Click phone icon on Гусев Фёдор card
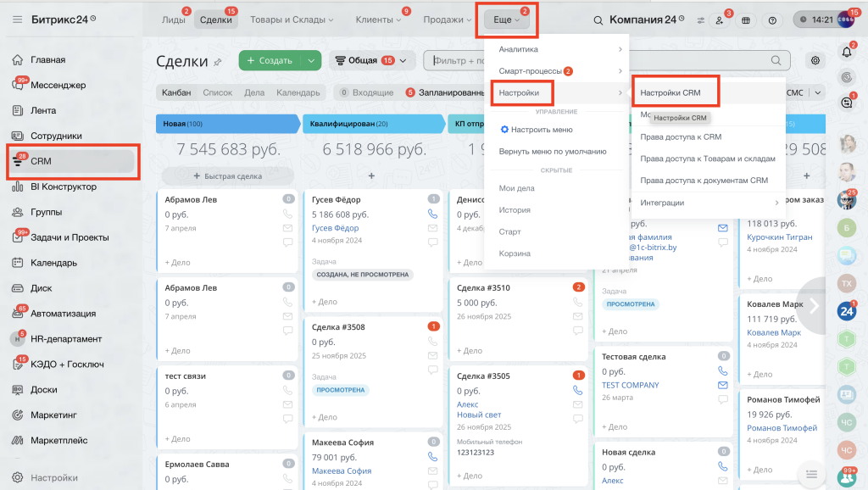The image size is (868, 490). point(433,214)
